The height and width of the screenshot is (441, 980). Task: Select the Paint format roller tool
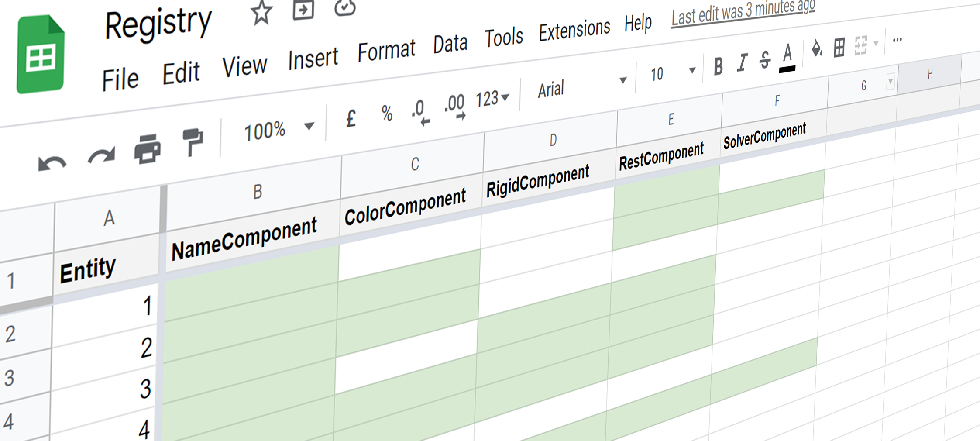click(193, 141)
